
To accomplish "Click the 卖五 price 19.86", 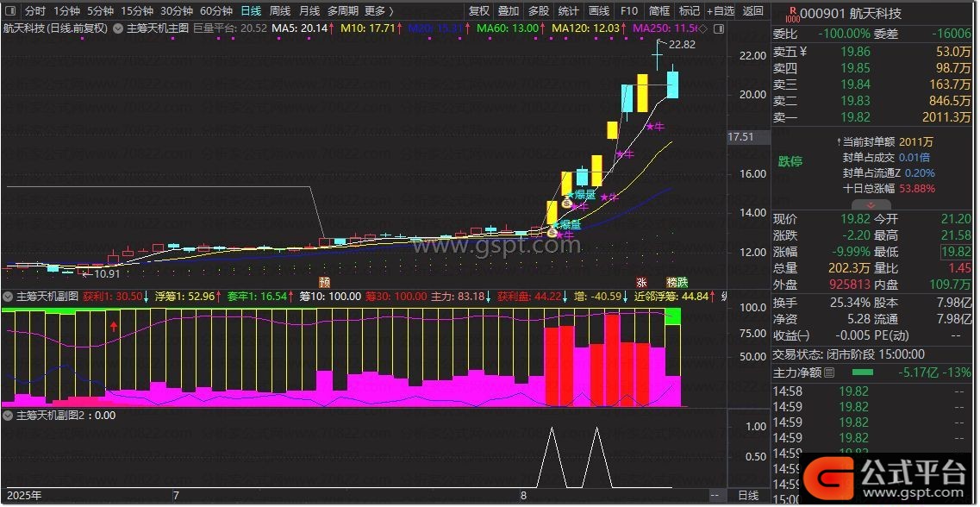I will coord(855,52).
